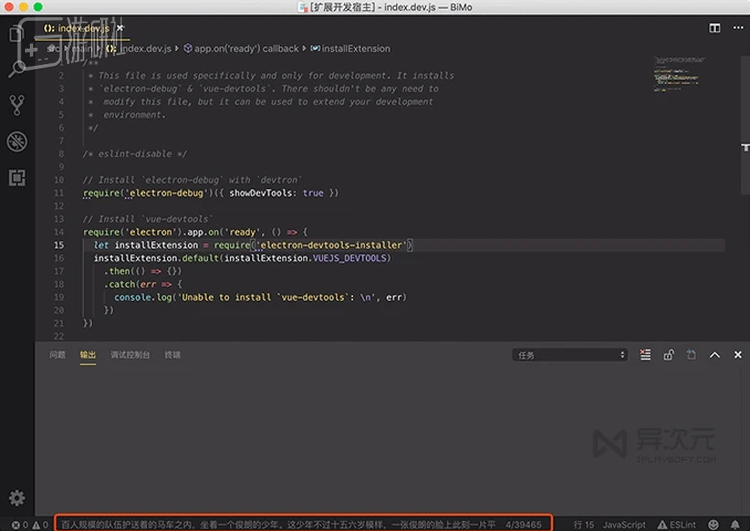Close the index.dev.js editor tab
Screen dimensions: 750x531
coord(120,28)
